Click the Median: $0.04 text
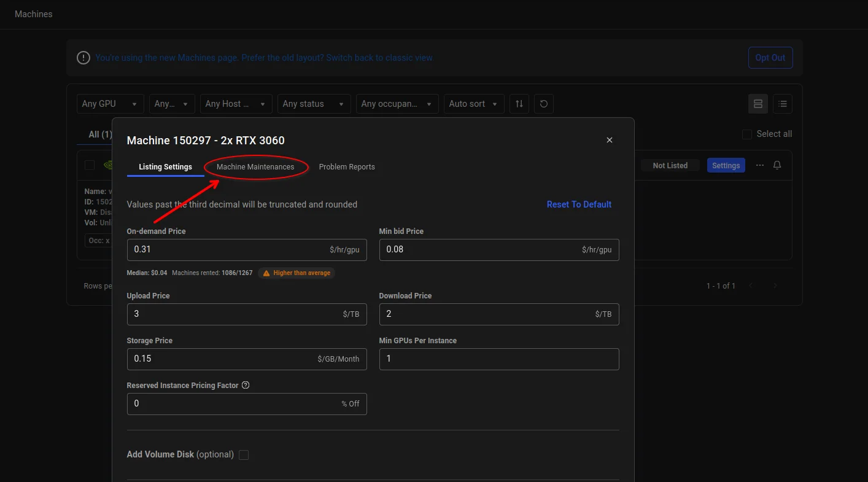Image resolution: width=868 pixels, height=482 pixels. 147,273
